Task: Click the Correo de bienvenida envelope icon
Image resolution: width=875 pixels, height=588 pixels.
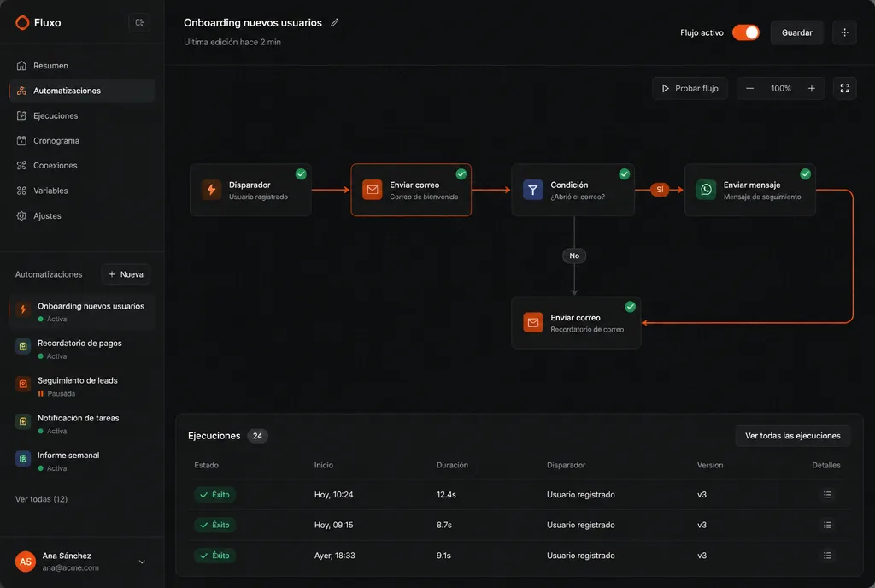Action: (373, 190)
